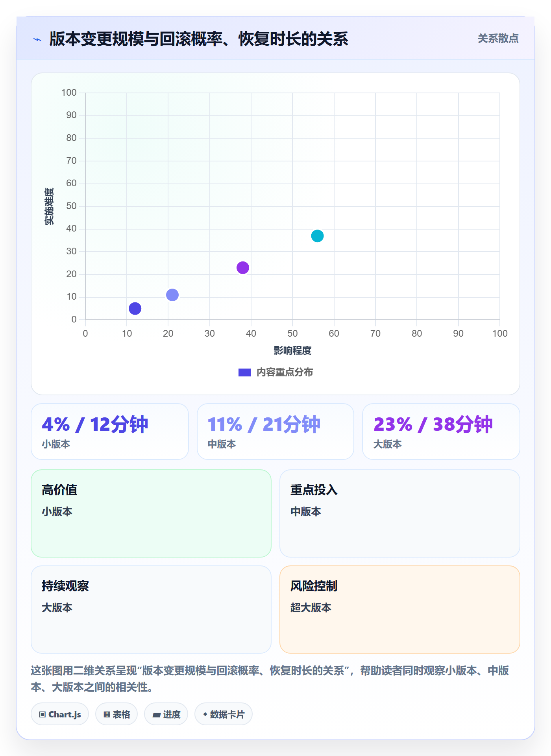The height and width of the screenshot is (756, 551).
Task: Click the 进度 tag chip
Action: [x=166, y=714]
